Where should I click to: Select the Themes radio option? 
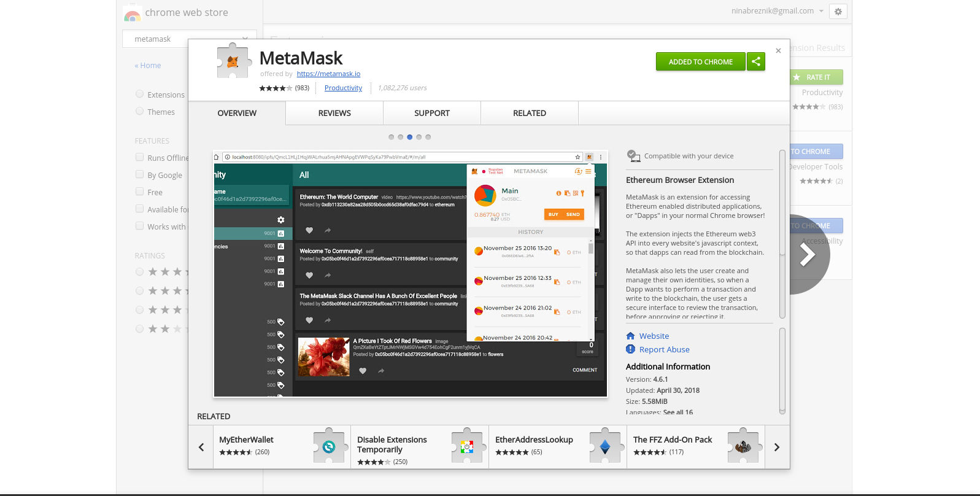[x=139, y=111]
